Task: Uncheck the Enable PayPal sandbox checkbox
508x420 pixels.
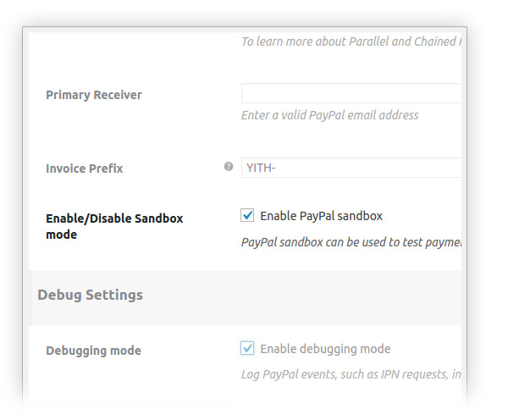Action: click(x=247, y=215)
